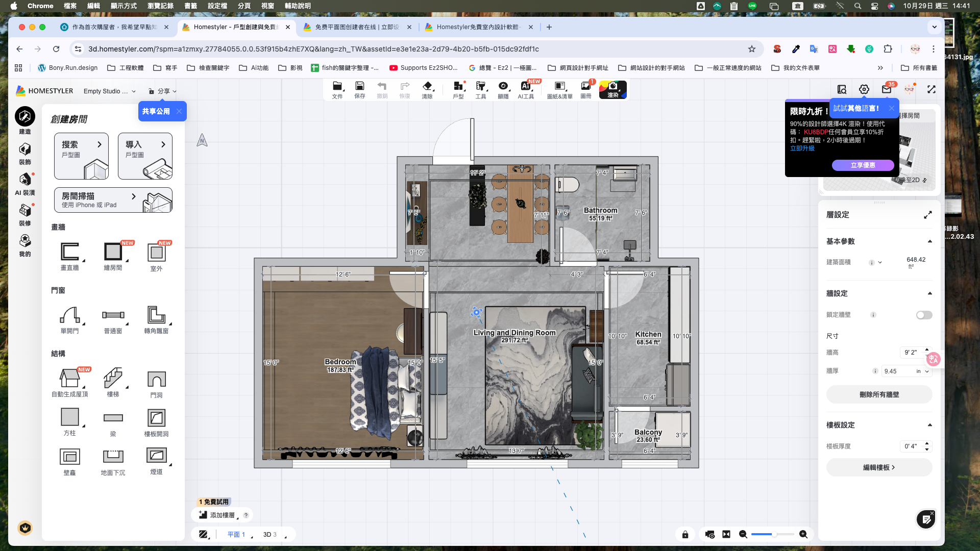Toggle the 鎖定牆壁 lock walls switch
The image size is (980, 551).
(x=924, y=315)
